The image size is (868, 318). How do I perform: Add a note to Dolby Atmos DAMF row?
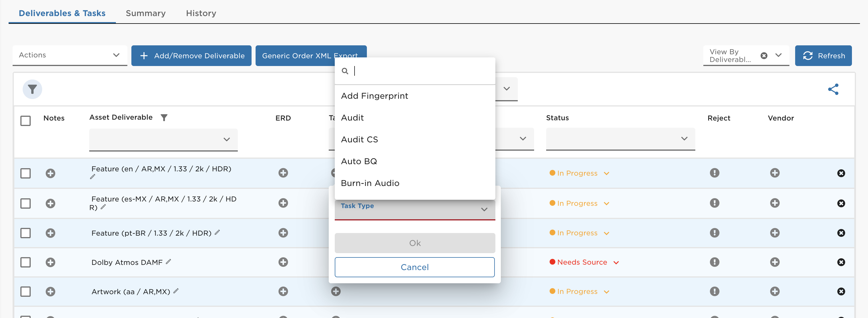point(50,262)
